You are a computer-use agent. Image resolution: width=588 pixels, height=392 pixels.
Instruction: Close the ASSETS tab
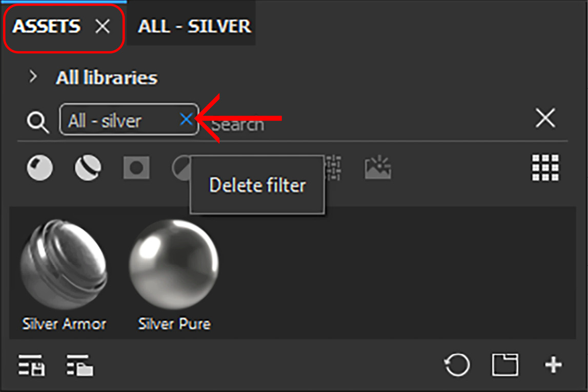(103, 26)
